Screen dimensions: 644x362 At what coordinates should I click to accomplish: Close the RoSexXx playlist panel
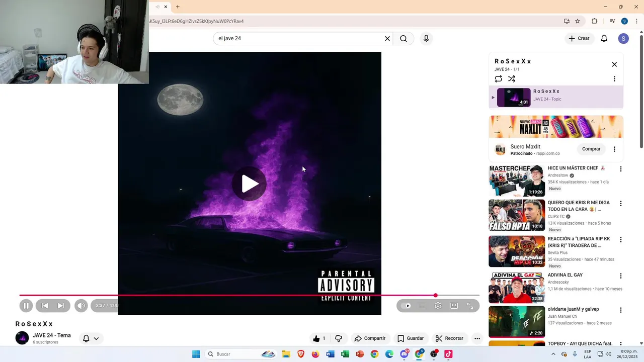[x=614, y=64]
